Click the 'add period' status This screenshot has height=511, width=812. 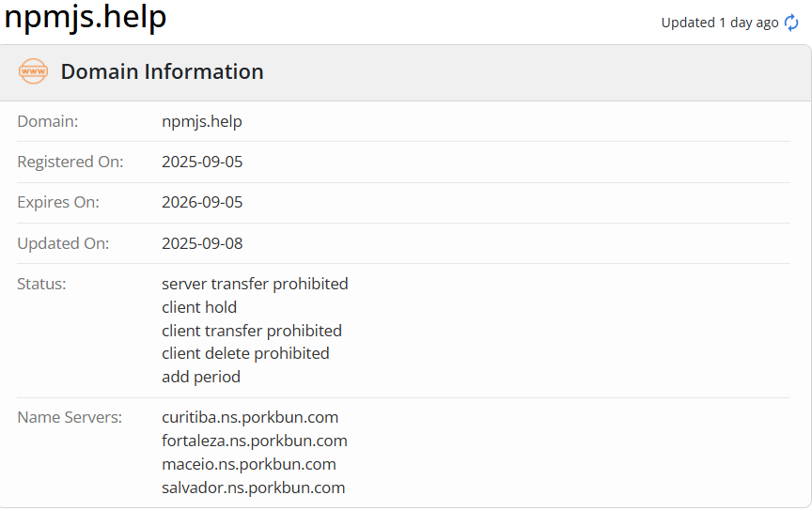(201, 377)
